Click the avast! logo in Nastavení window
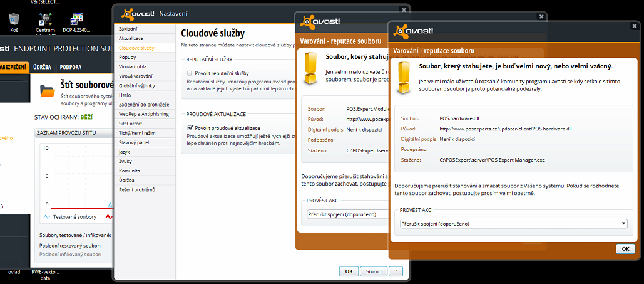The height and width of the screenshot is (284, 644). pyautogui.click(x=137, y=13)
